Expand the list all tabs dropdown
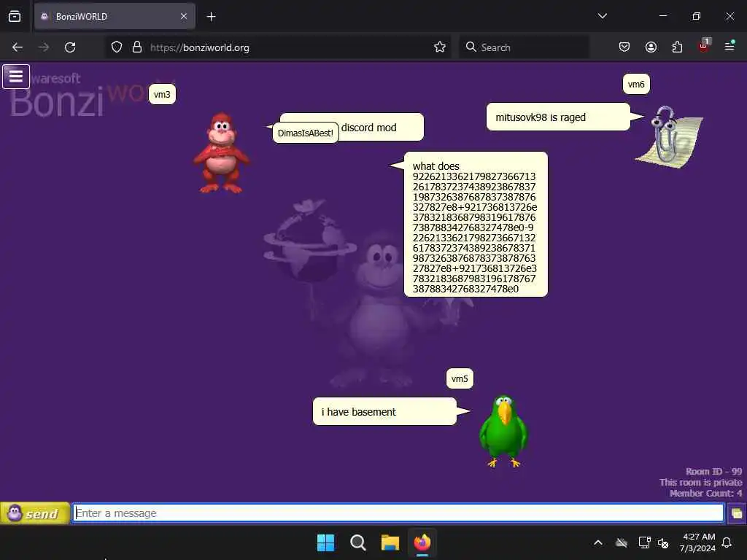This screenshot has height=560, width=747. (602, 16)
